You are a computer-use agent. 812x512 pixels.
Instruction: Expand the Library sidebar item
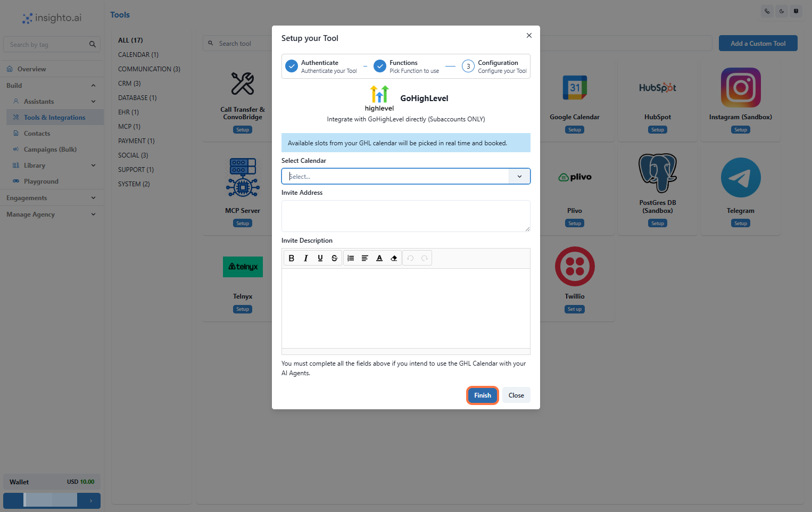click(94, 166)
